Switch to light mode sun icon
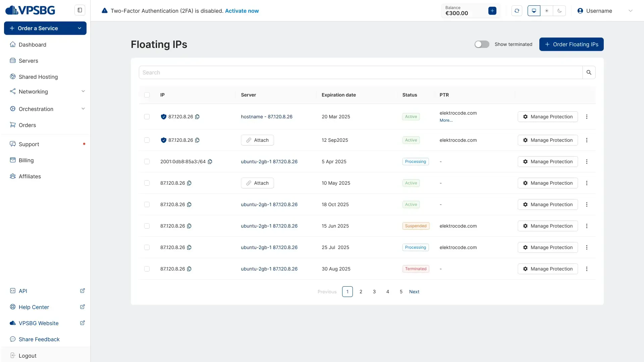 pos(547,11)
